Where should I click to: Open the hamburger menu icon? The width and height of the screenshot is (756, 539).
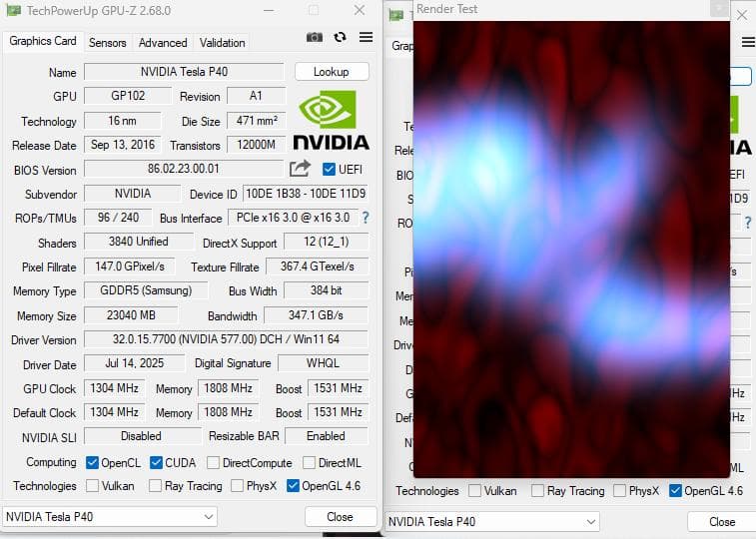pos(366,37)
